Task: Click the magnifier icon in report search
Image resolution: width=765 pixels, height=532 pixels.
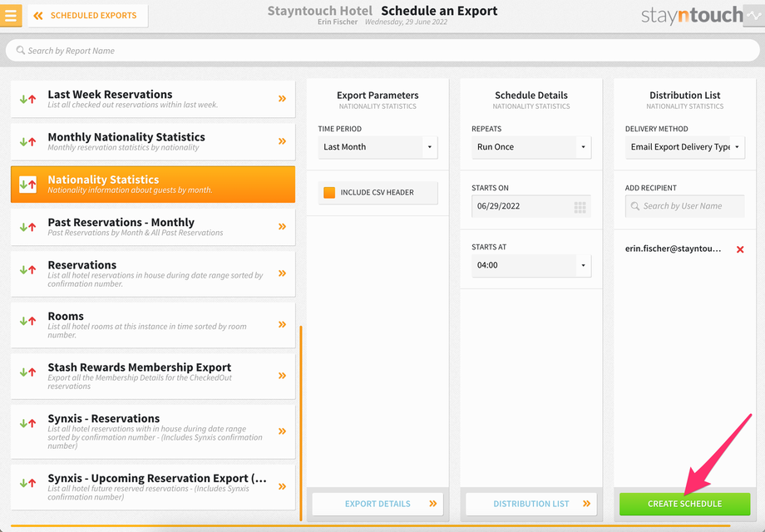Action: pyautogui.click(x=21, y=50)
